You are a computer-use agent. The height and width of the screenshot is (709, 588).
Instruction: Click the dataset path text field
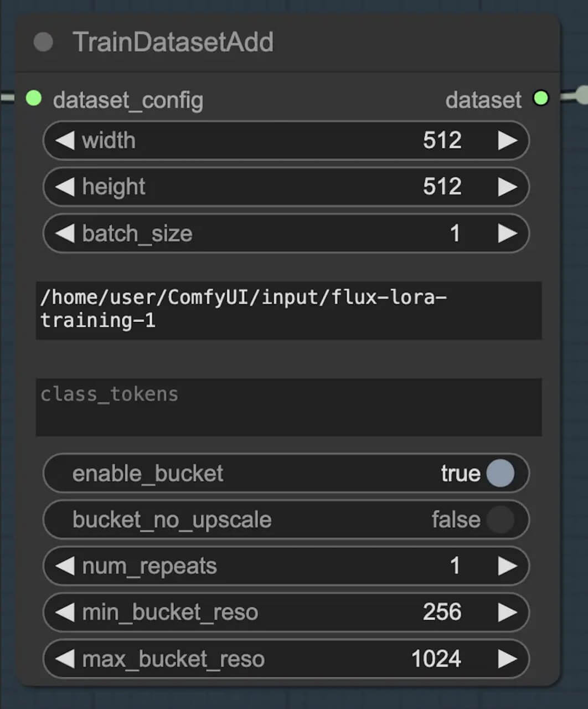288,310
